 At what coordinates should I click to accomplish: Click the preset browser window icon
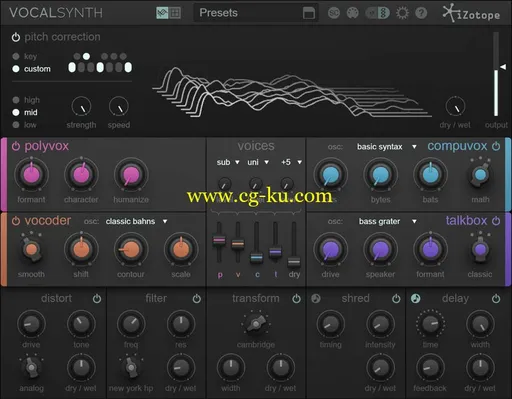pos(309,13)
